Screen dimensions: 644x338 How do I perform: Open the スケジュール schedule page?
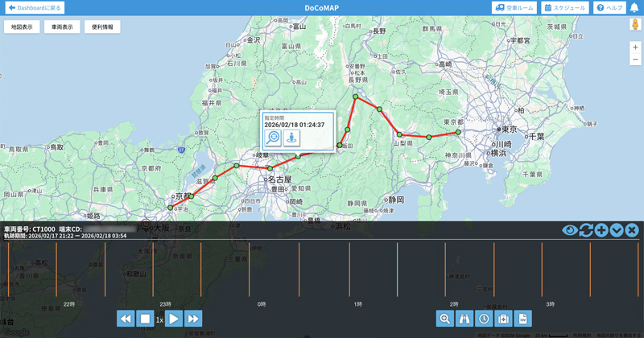564,8
